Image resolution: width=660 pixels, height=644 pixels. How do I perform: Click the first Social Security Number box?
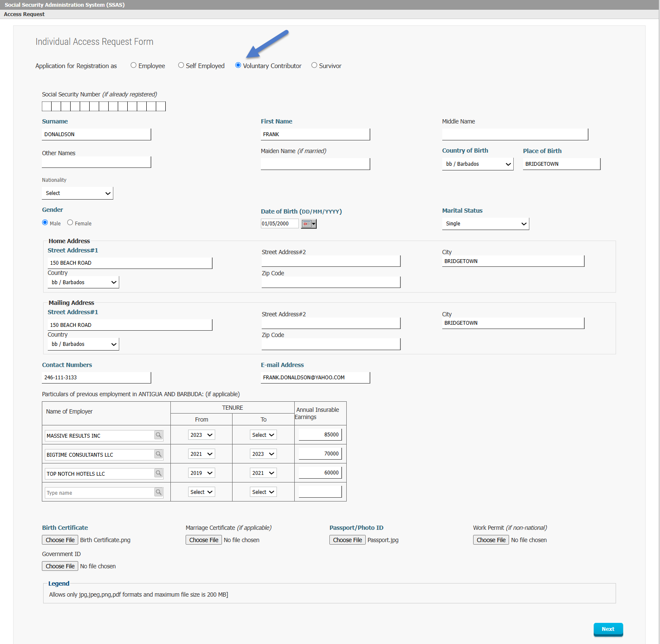[x=47, y=106]
